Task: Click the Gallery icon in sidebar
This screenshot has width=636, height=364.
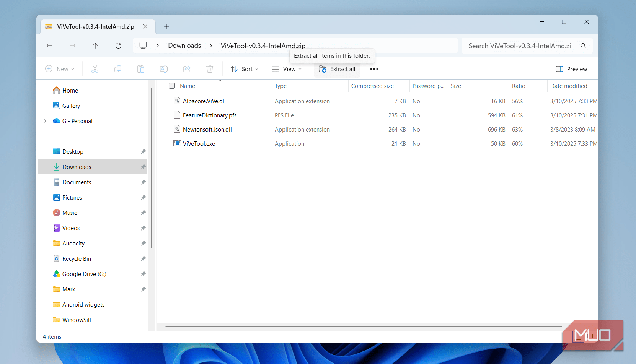Action: coord(57,106)
